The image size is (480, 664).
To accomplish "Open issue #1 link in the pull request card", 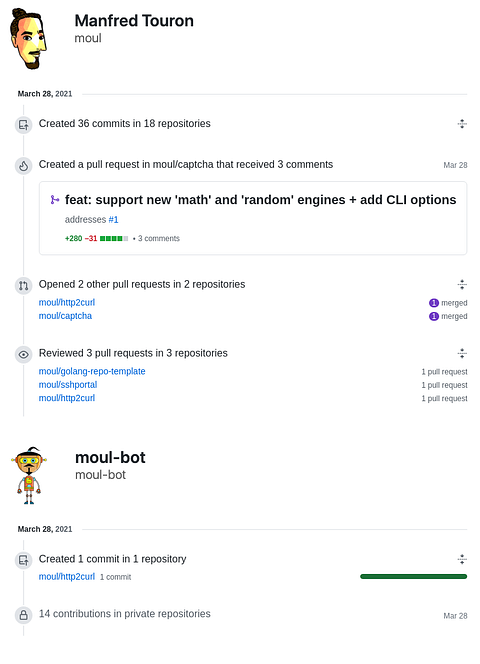I will point(113,219).
